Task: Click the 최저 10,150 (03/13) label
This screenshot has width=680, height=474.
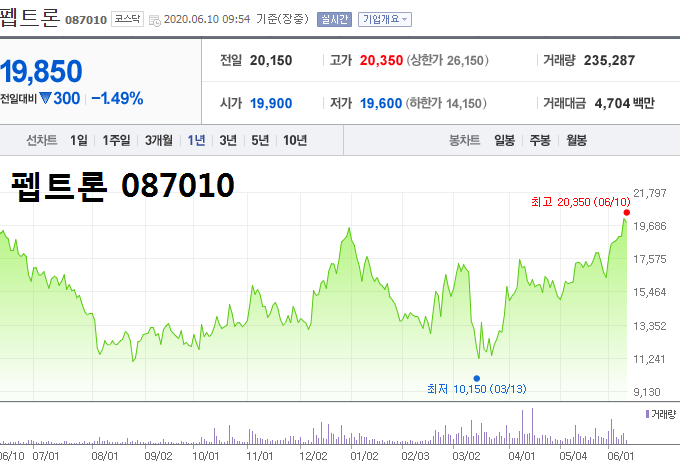Action: coord(477,389)
